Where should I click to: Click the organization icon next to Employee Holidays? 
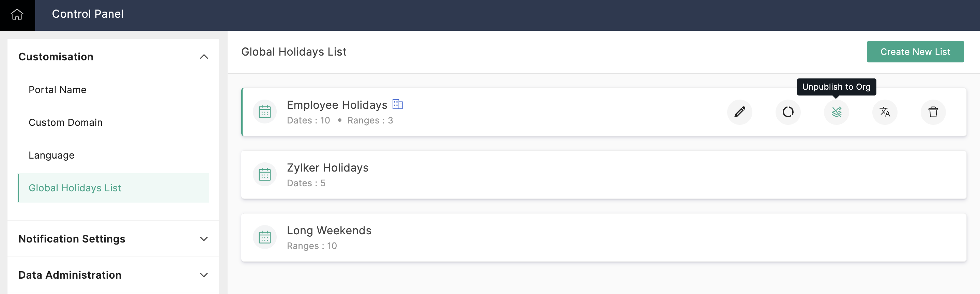[x=397, y=104]
